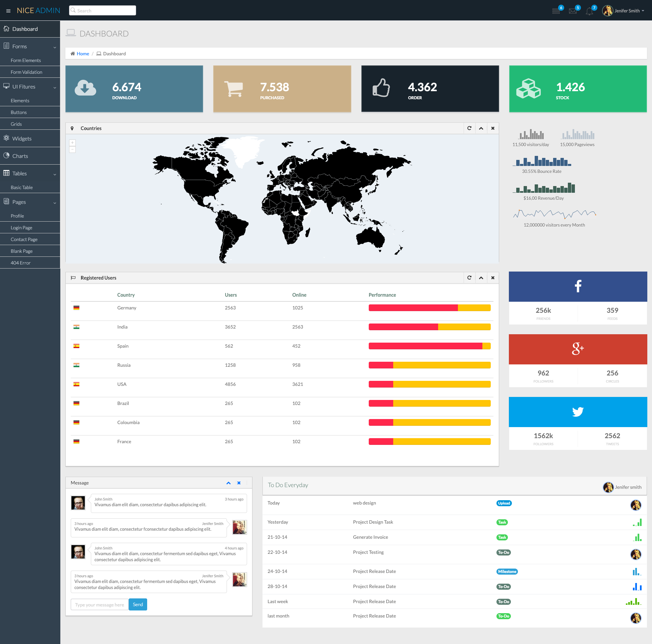This screenshot has height=644, width=652.
Task: Click the map zoom in plus button
Action: coord(72,143)
